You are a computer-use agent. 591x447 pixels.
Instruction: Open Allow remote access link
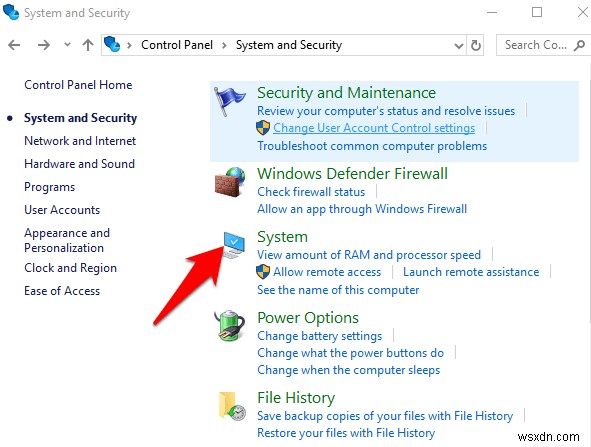[x=327, y=272]
